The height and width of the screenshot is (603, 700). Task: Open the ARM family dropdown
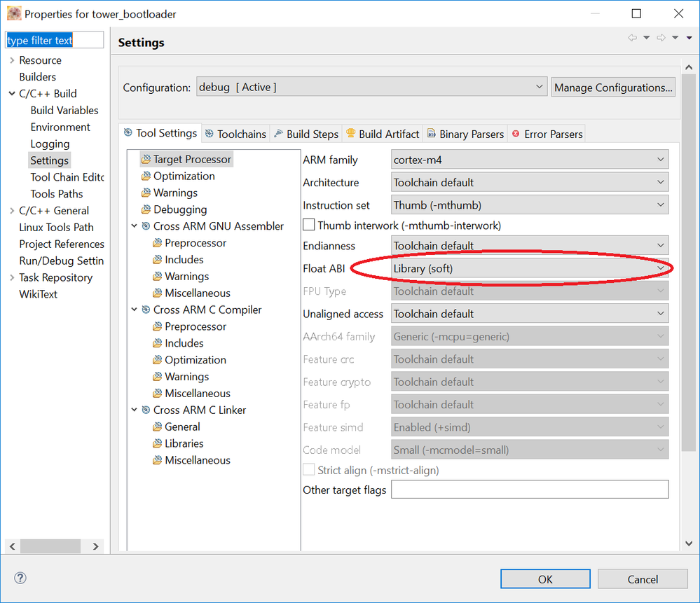pyautogui.click(x=530, y=160)
